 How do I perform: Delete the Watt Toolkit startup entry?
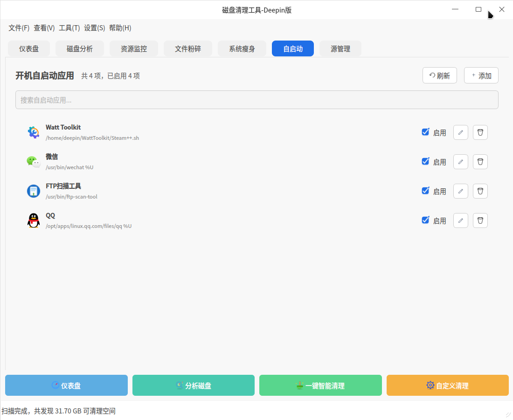point(480,132)
